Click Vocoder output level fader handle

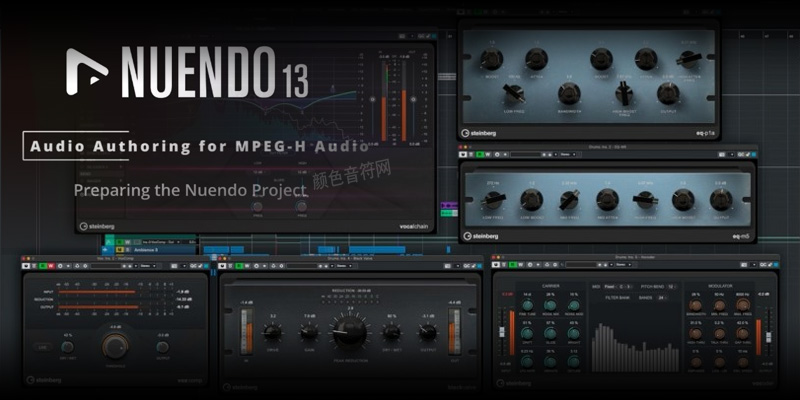point(768,337)
